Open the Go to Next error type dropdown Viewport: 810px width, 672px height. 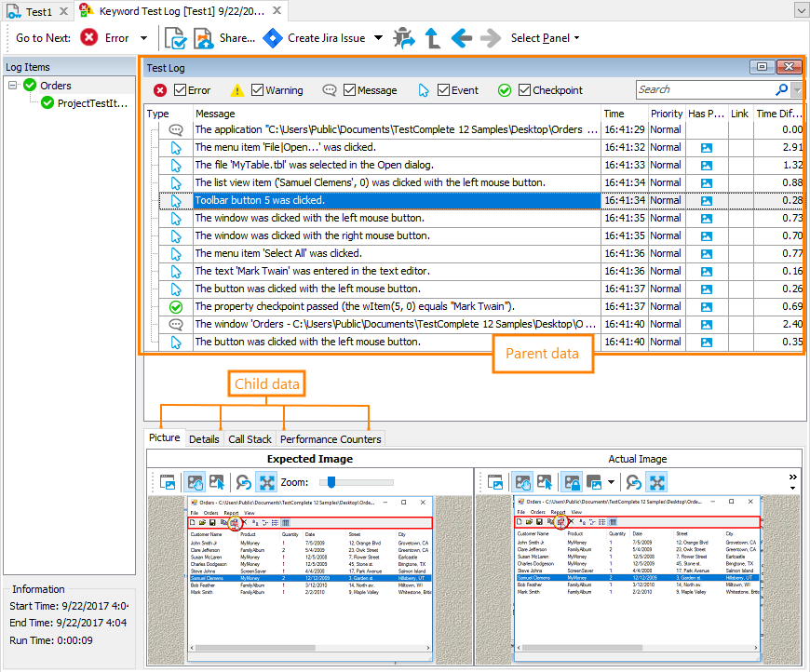143,38
